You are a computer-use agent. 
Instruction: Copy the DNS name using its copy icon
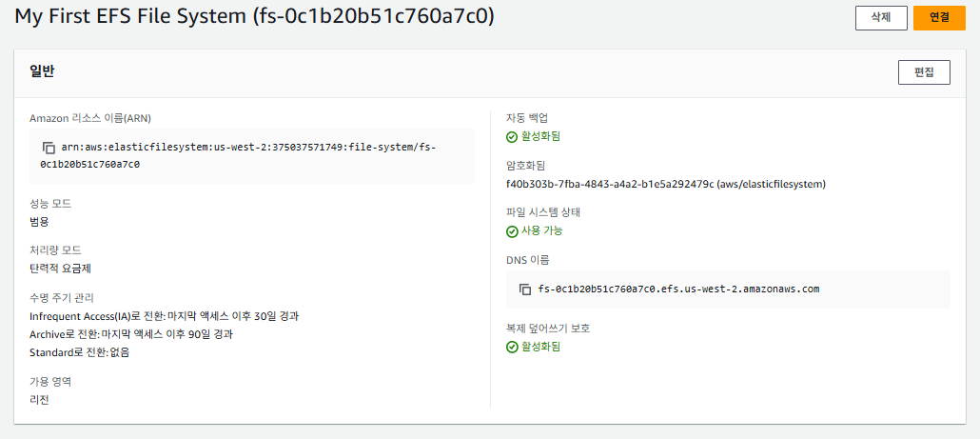point(525,289)
